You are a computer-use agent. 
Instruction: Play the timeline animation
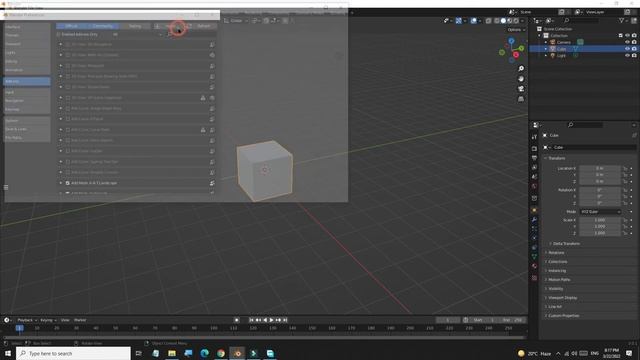271,320
